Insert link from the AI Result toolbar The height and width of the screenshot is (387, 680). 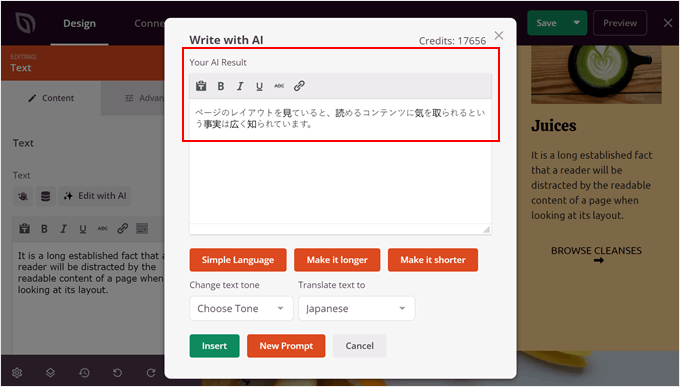pos(299,86)
